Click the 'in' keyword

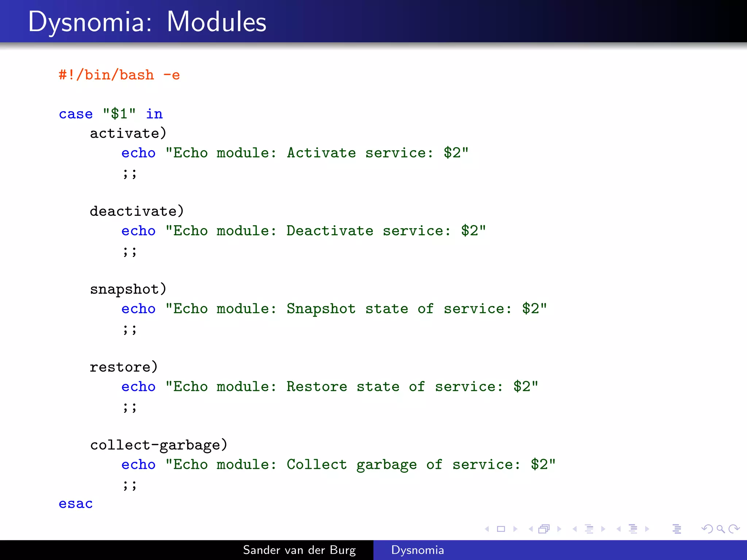(154, 113)
